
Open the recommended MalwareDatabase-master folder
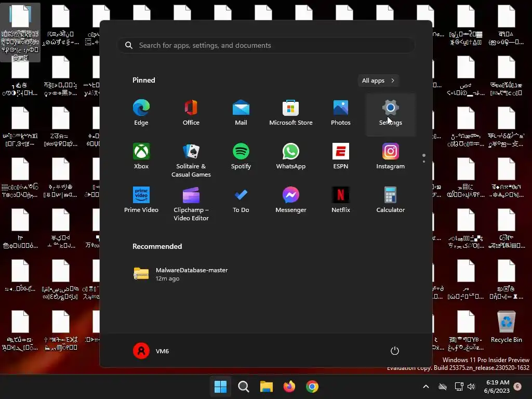[180, 274]
